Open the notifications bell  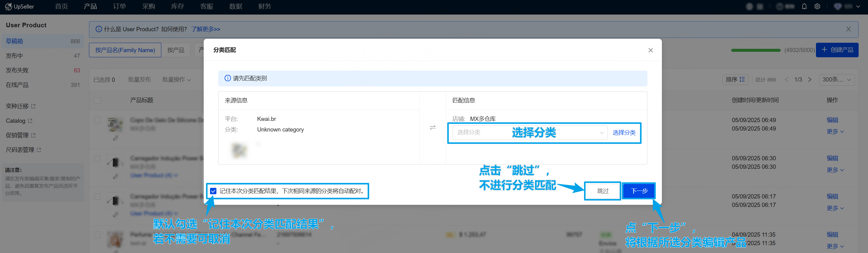(804, 6)
